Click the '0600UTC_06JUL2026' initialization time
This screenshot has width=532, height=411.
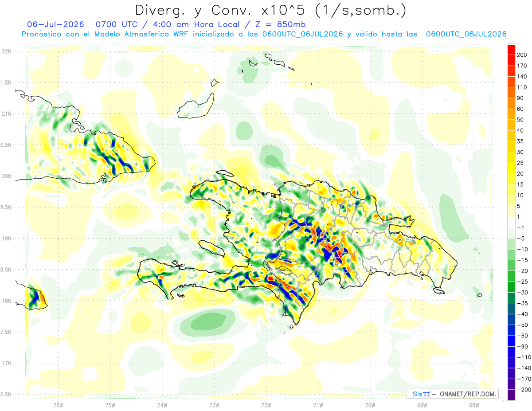tap(302, 34)
